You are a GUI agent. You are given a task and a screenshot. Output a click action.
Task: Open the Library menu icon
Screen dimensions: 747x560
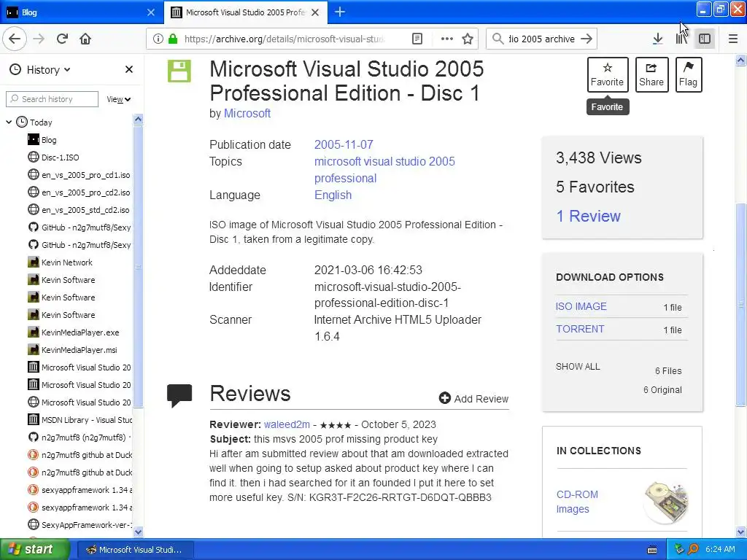tap(681, 39)
